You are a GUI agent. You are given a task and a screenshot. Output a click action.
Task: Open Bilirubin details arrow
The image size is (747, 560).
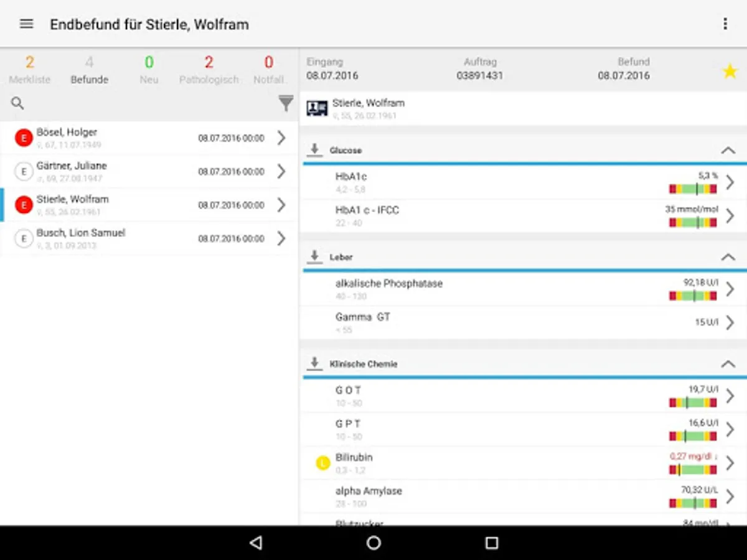tap(730, 464)
